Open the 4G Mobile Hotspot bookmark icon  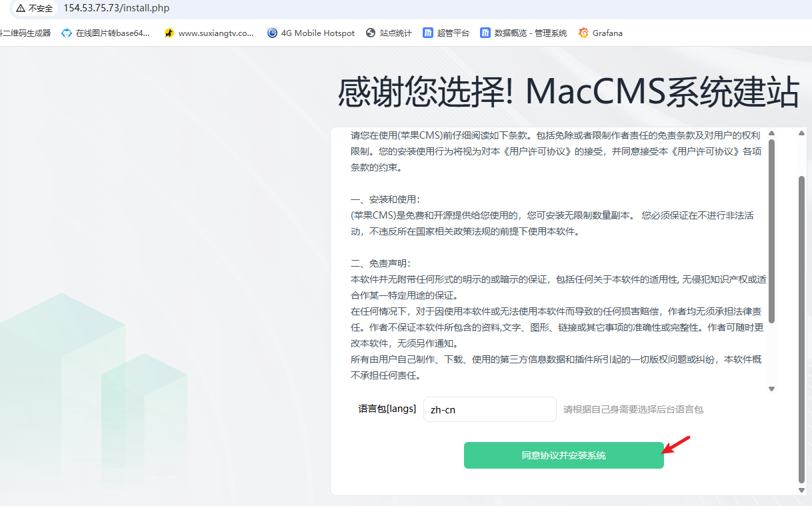[272, 33]
